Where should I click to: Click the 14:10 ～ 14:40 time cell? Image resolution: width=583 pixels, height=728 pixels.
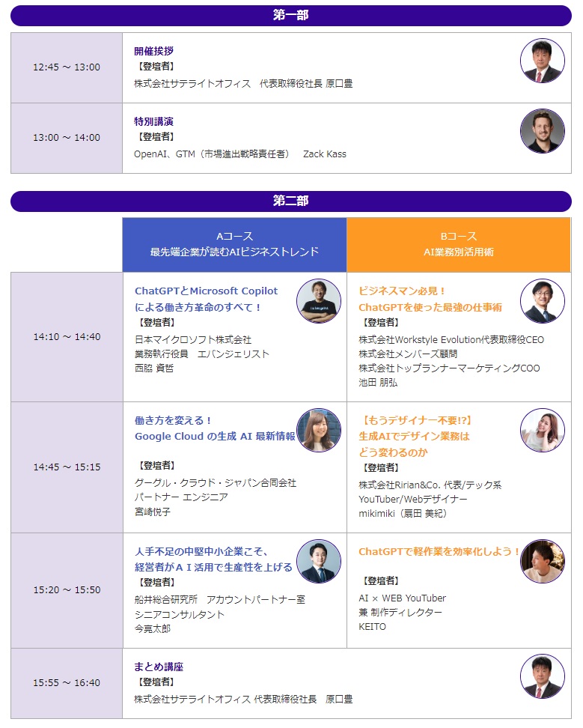click(x=67, y=337)
